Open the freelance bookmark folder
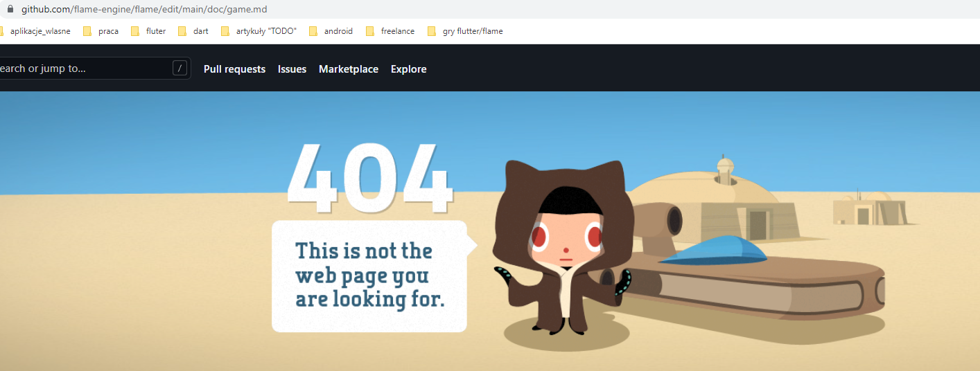Image resolution: width=980 pixels, height=371 pixels. pyautogui.click(x=390, y=31)
